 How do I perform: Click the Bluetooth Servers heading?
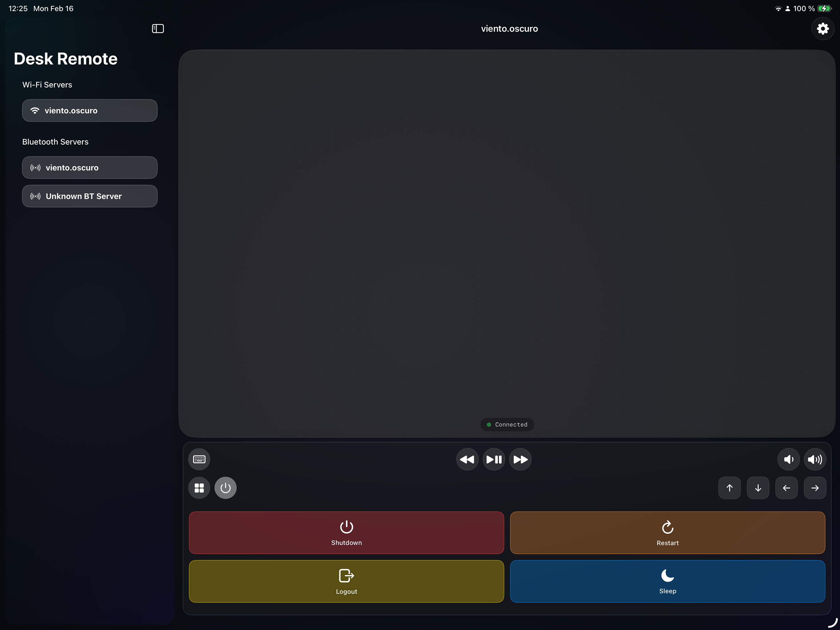click(55, 142)
